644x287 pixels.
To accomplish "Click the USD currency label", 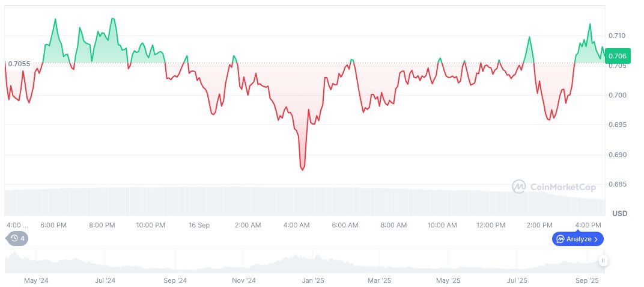I will pos(619,214).
